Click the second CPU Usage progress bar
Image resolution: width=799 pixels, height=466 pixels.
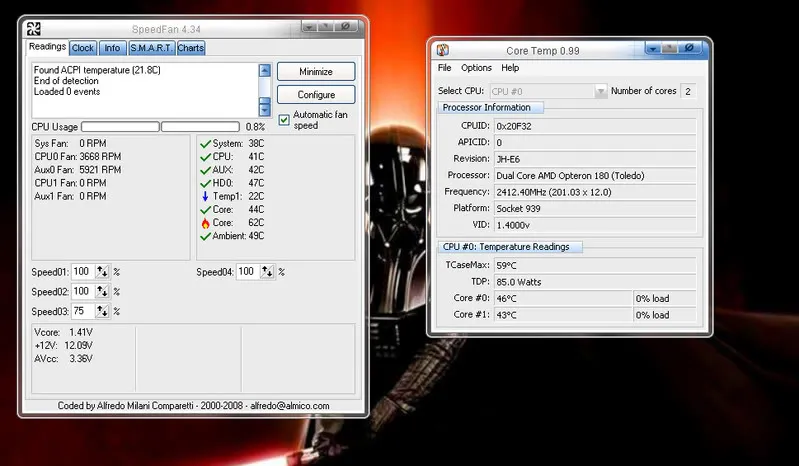point(200,126)
